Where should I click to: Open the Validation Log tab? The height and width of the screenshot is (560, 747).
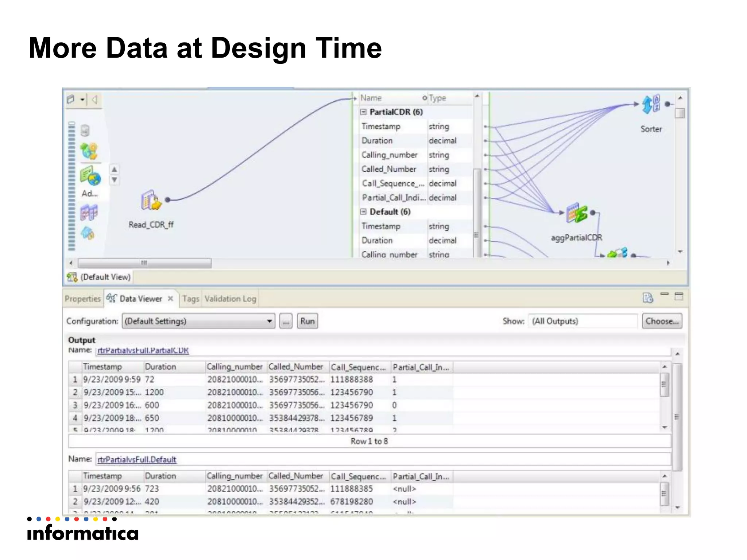pos(230,299)
